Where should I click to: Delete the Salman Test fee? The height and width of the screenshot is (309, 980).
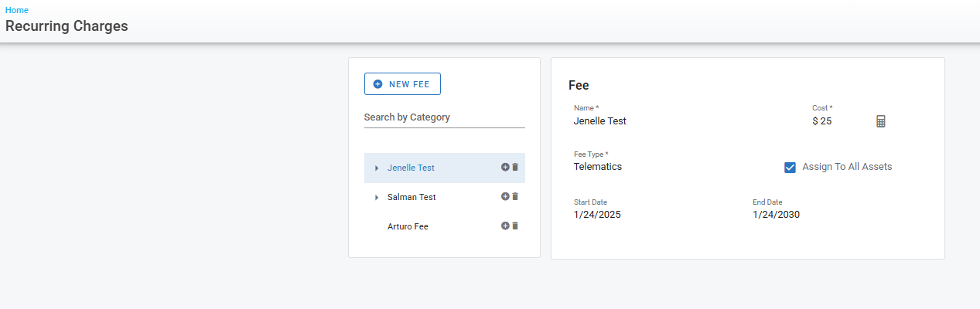pyautogui.click(x=515, y=196)
